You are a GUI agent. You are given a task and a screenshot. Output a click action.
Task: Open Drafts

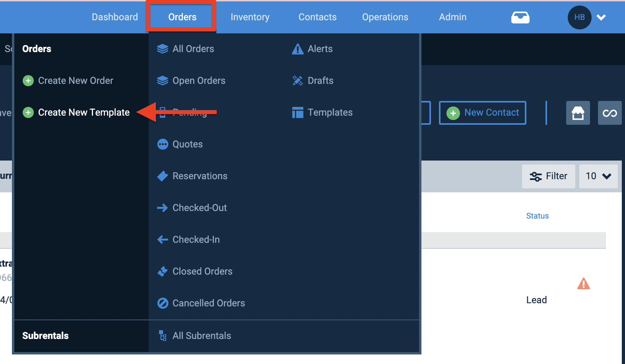click(320, 81)
